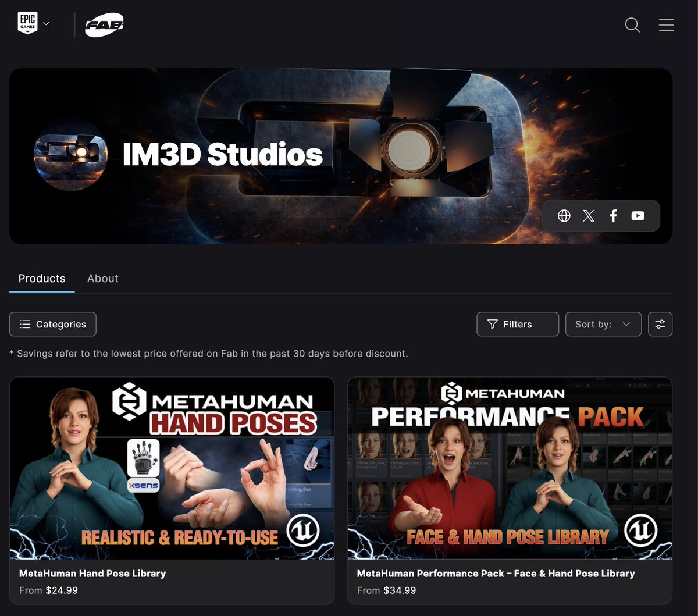Switch to the Products tab
Image resolution: width=698 pixels, height=616 pixels.
tap(42, 279)
